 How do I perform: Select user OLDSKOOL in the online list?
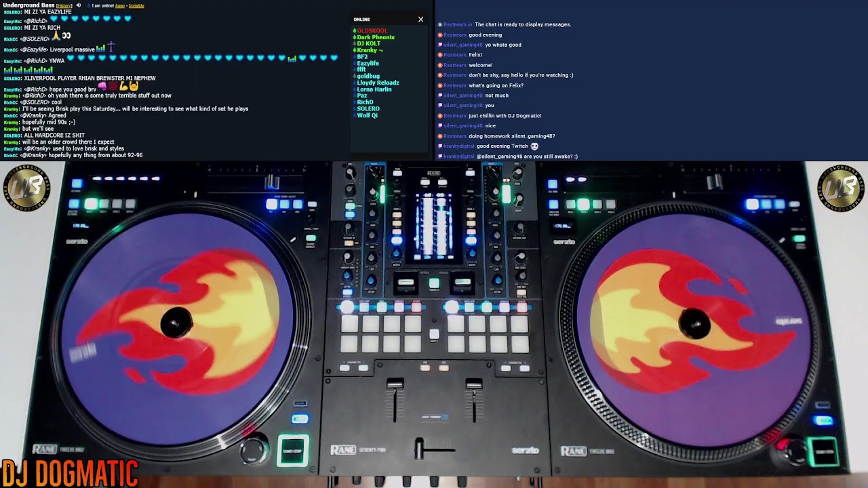(372, 31)
